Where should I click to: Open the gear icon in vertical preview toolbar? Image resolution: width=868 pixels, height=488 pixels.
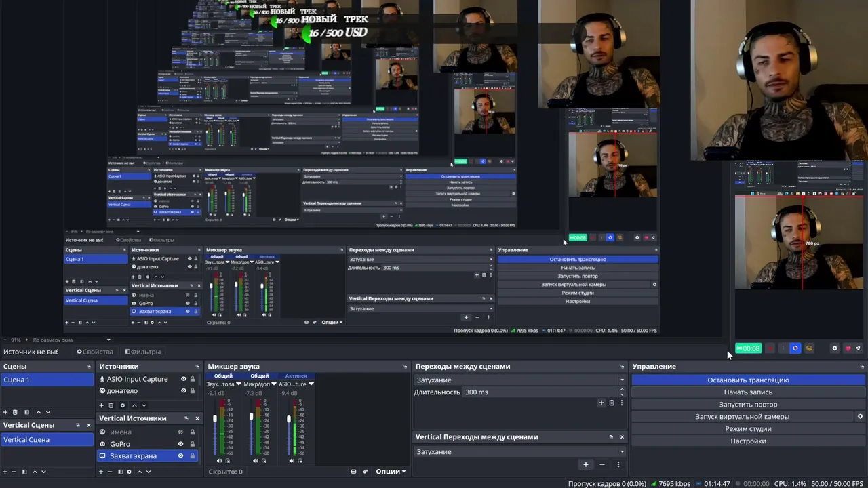coord(835,348)
